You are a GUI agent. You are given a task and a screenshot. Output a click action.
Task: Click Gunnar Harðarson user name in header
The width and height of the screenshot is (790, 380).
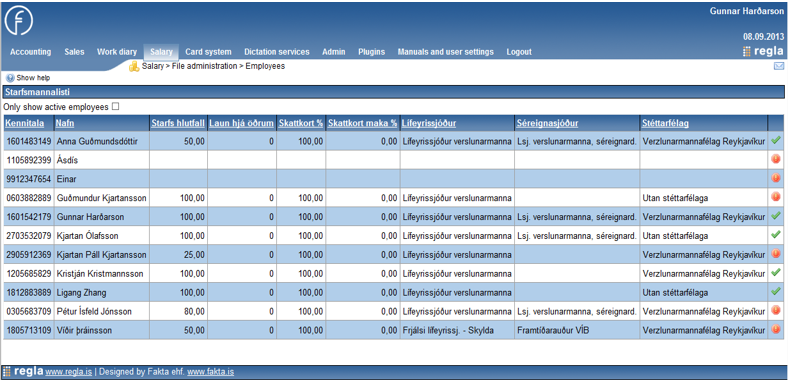747,11
